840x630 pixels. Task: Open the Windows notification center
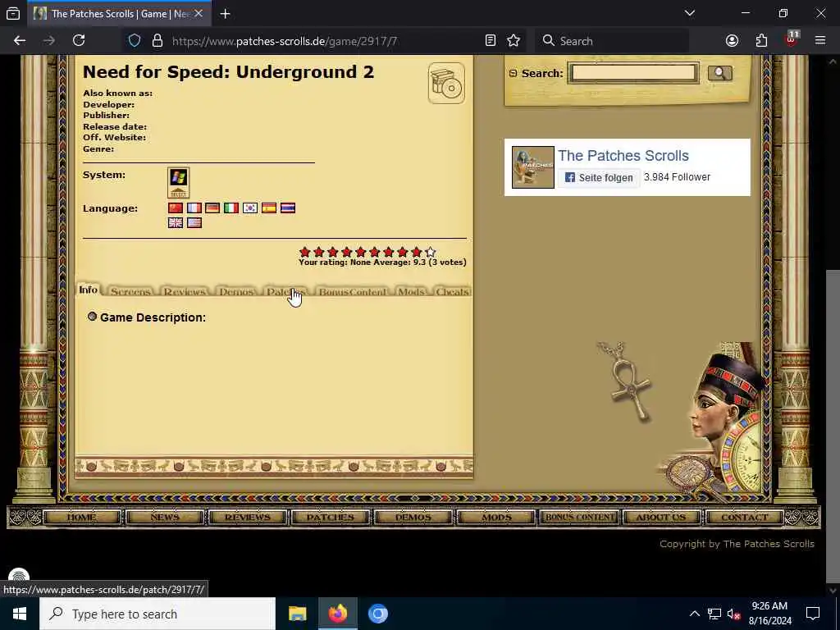(x=813, y=614)
